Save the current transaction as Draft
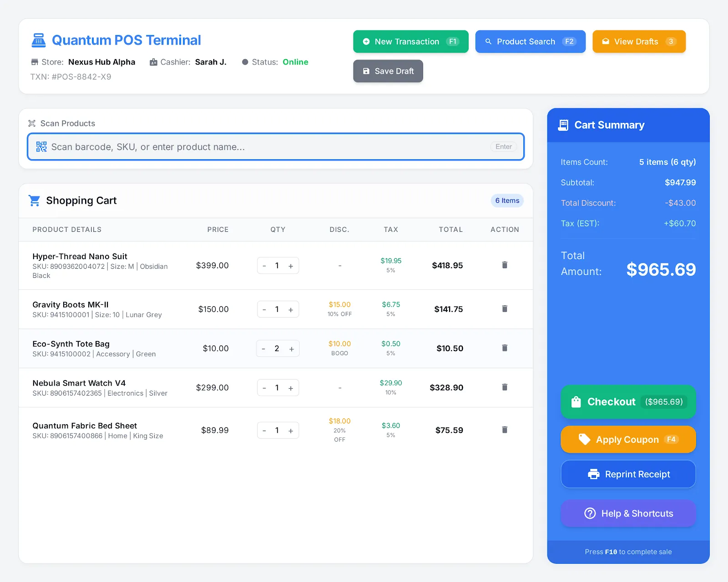The height and width of the screenshot is (582, 728). coord(388,71)
